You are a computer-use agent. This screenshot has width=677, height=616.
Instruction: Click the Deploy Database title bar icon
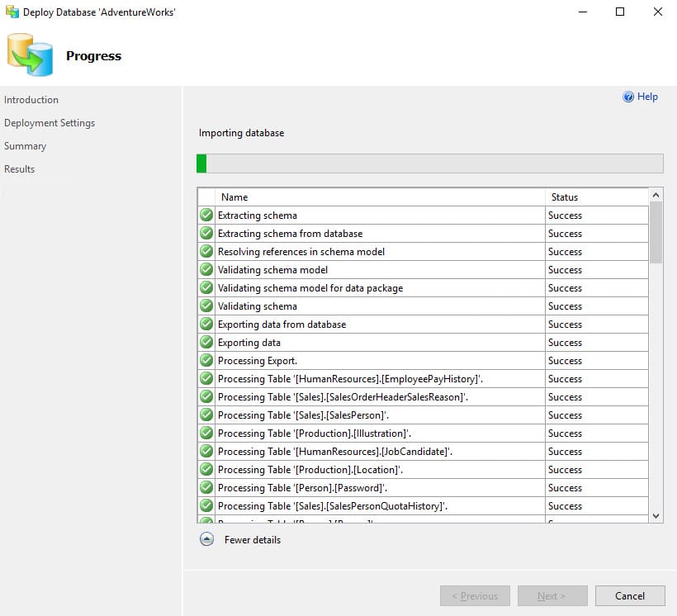tap(12, 12)
